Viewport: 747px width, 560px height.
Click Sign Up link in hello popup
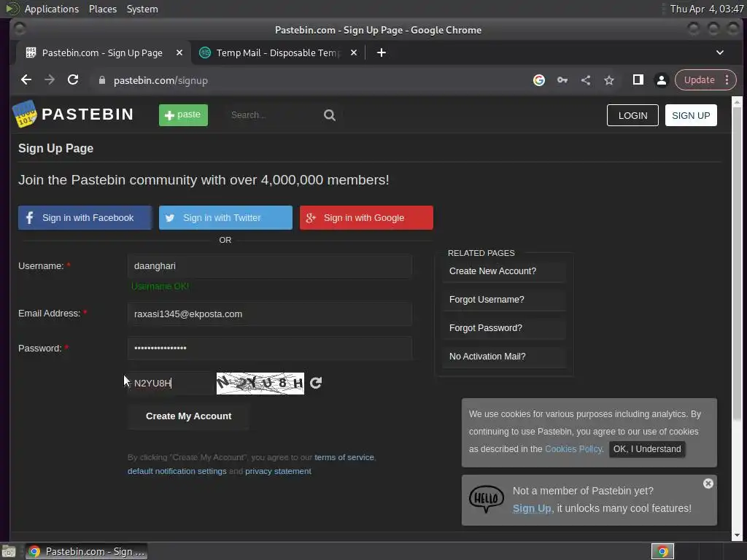click(x=532, y=508)
